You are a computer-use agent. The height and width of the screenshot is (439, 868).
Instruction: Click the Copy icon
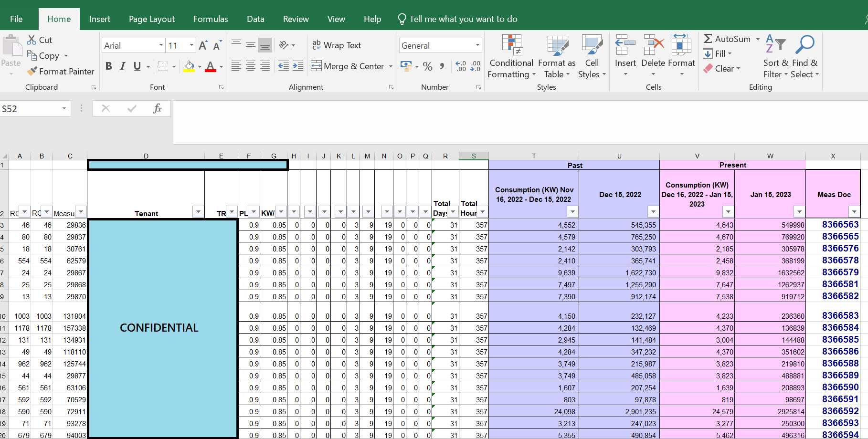click(x=32, y=55)
